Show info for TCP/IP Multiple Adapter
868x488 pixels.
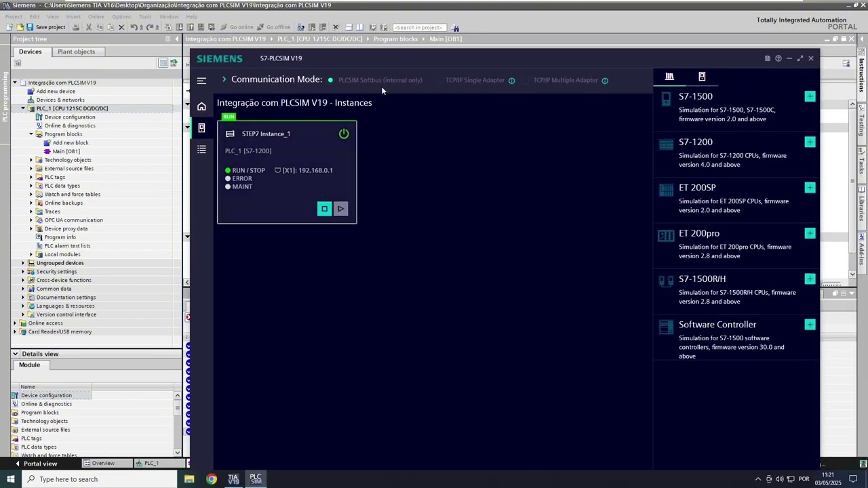tap(605, 81)
